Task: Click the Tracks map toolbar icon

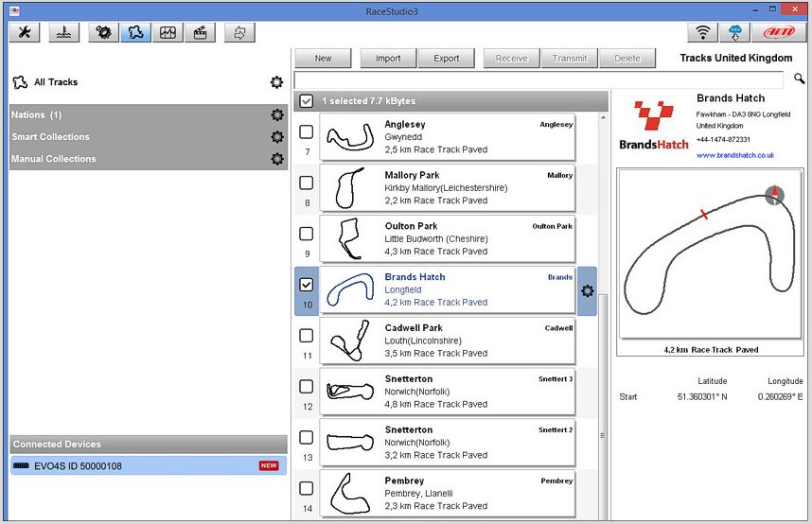Action: point(136,32)
